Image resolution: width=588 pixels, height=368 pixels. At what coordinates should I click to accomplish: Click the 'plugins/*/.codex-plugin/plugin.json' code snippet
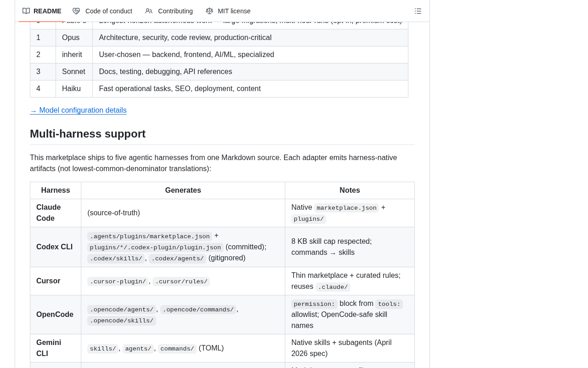155,247
